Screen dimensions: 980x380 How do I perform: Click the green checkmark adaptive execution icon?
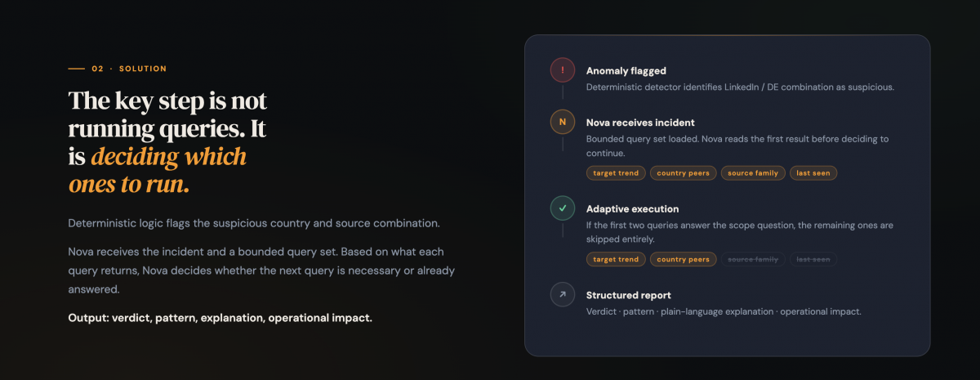click(563, 209)
